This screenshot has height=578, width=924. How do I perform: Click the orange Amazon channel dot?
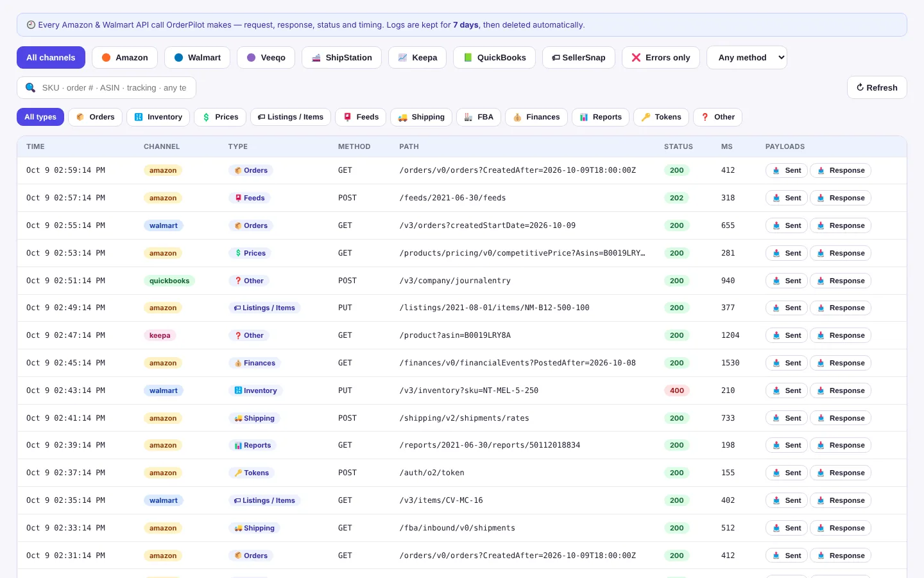click(107, 58)
